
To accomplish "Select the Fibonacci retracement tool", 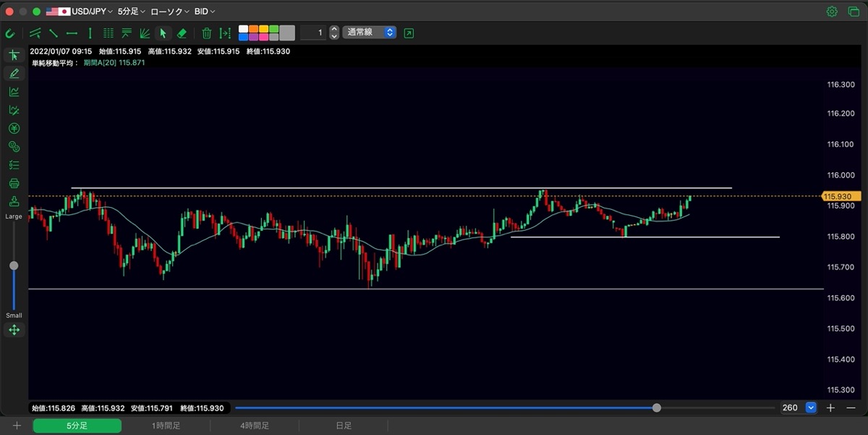I will tap(127, 33).
